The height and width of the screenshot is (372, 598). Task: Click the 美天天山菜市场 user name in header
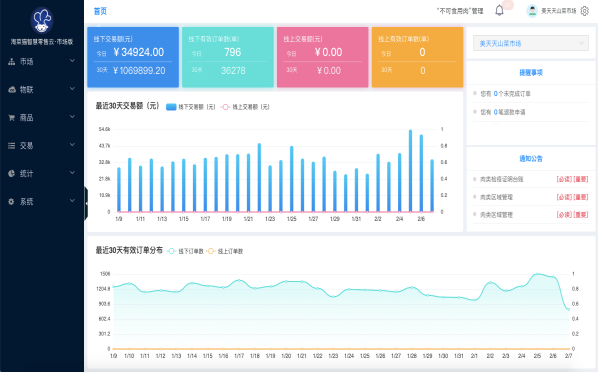click(x=559, y=11)
